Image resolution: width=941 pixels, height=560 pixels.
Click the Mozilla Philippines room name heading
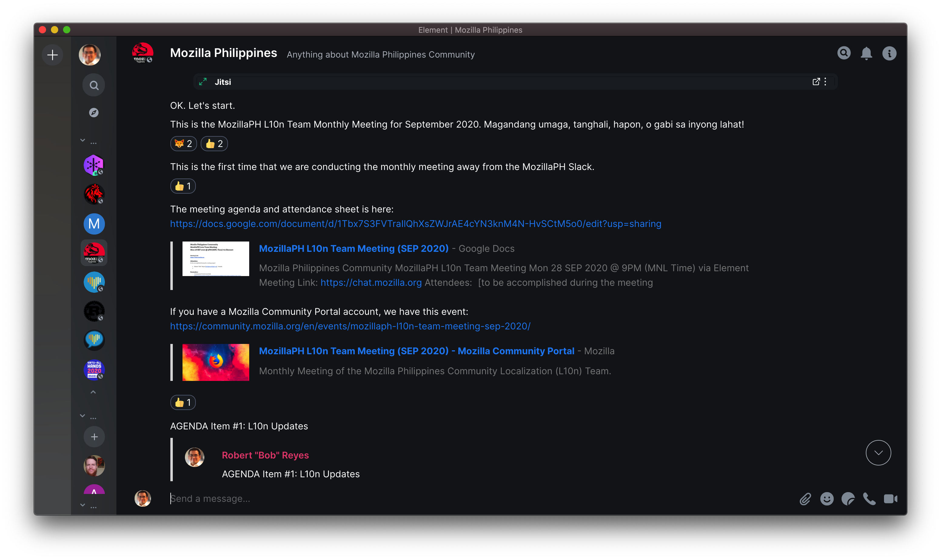pos(223,53)
